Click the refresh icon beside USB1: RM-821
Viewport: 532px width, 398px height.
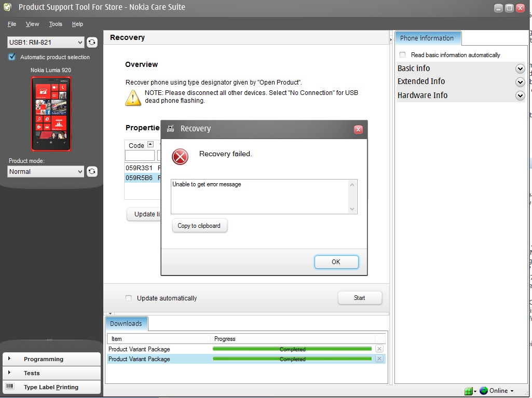click(x=92, y=42)
